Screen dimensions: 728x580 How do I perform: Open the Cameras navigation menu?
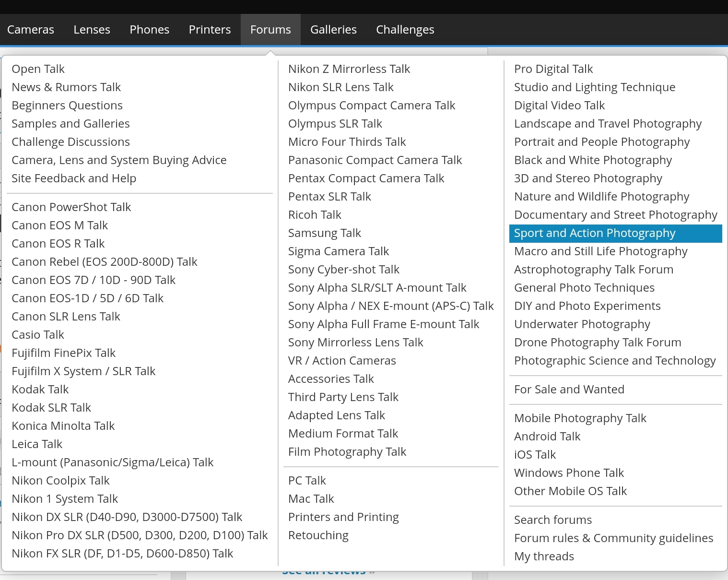click(x=31, y=30)
